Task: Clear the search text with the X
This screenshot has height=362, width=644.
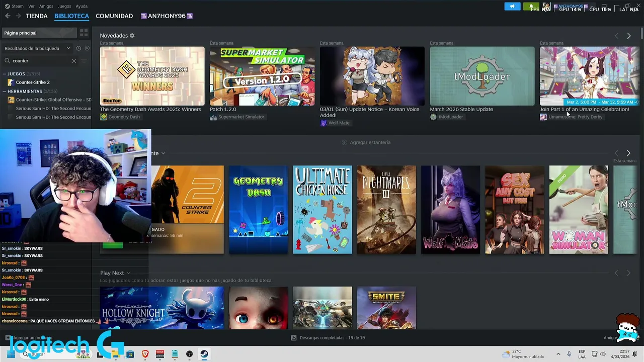Action: click(73, 61)
